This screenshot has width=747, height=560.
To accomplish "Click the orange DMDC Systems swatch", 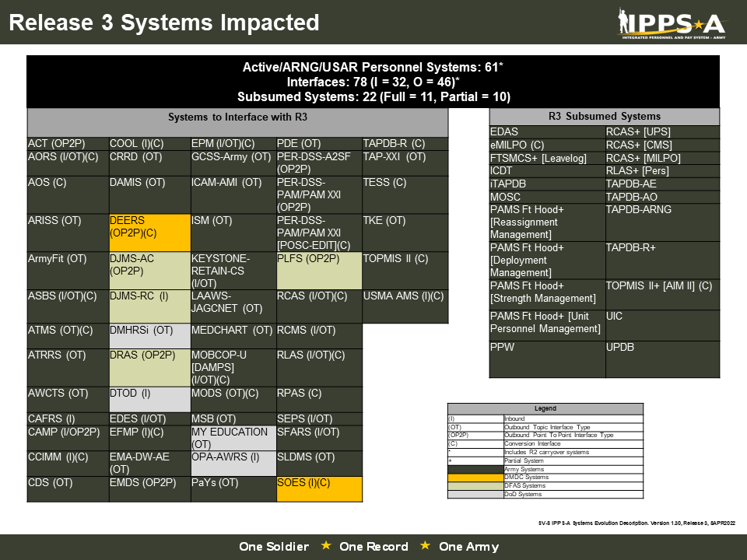I will tap(475, 477).
